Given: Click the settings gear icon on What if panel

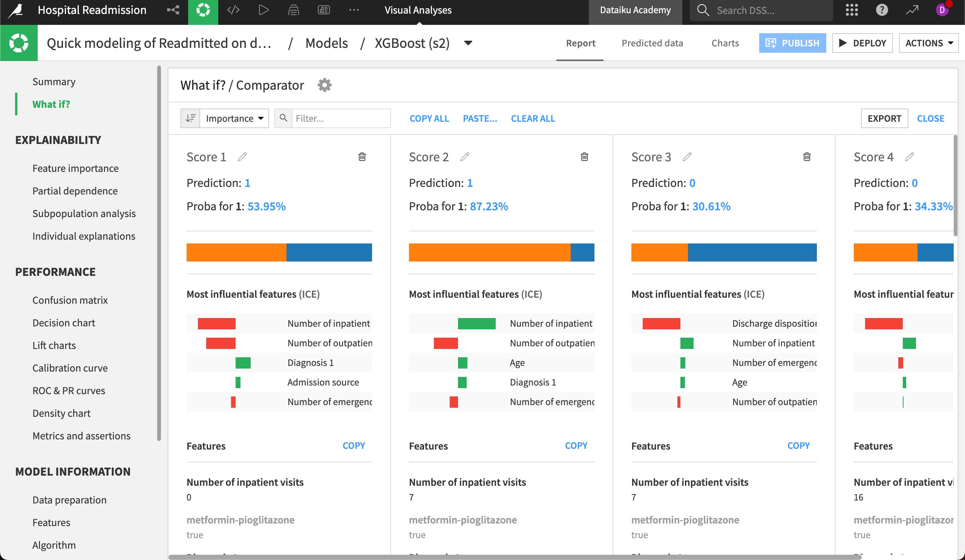Looking at the screenshot, I should [324, 85].
